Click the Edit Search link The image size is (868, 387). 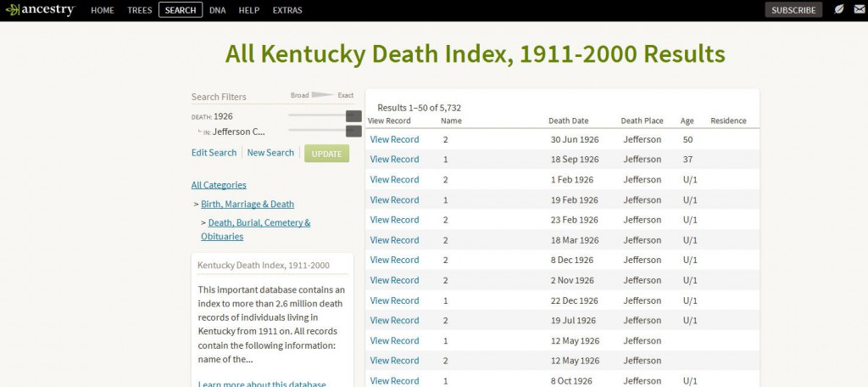(x=214, y=153)
